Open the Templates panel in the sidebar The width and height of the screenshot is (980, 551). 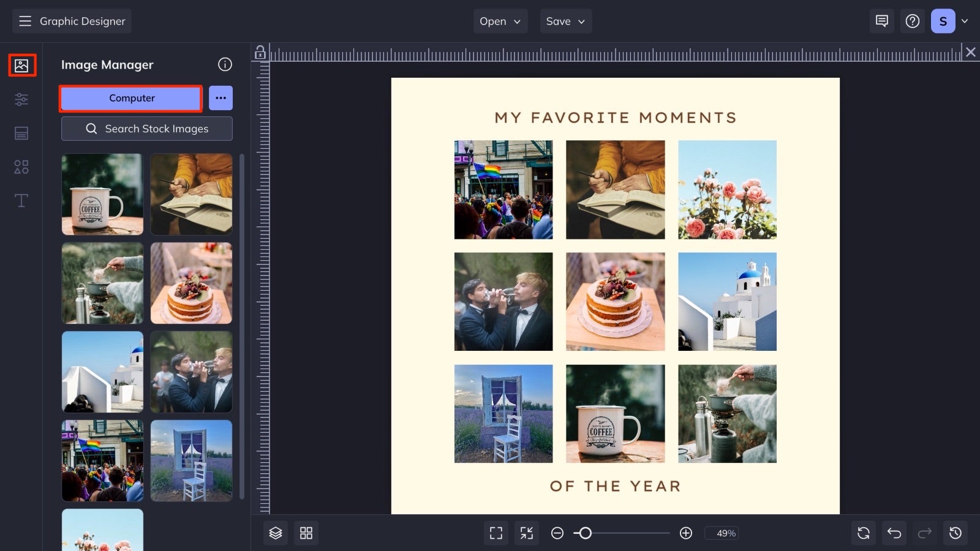(21, 133)
